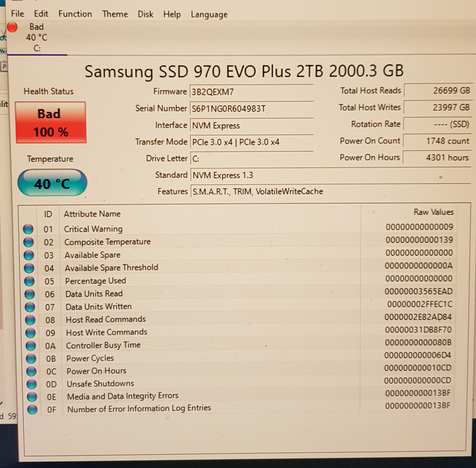Click status orb for Media and Data Integrity Errors

pyautogui.click(x=32, y=397)
